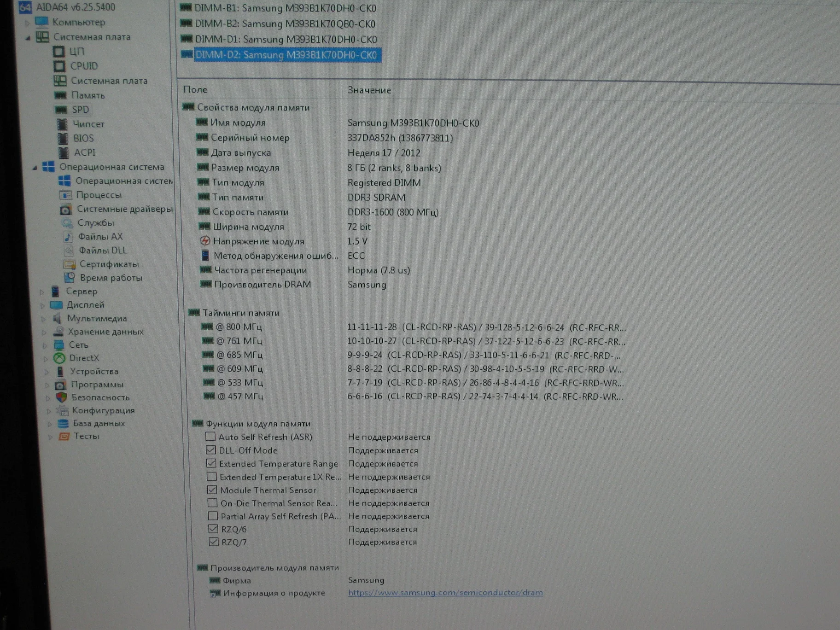Viewport: 840px width, 630px height.
Task: Open the Устройства tree item
Action: (x=94, y=371)
